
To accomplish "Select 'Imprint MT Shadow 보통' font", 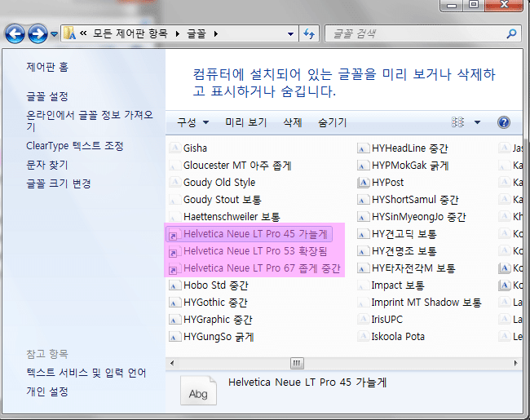I will point(426,303).
